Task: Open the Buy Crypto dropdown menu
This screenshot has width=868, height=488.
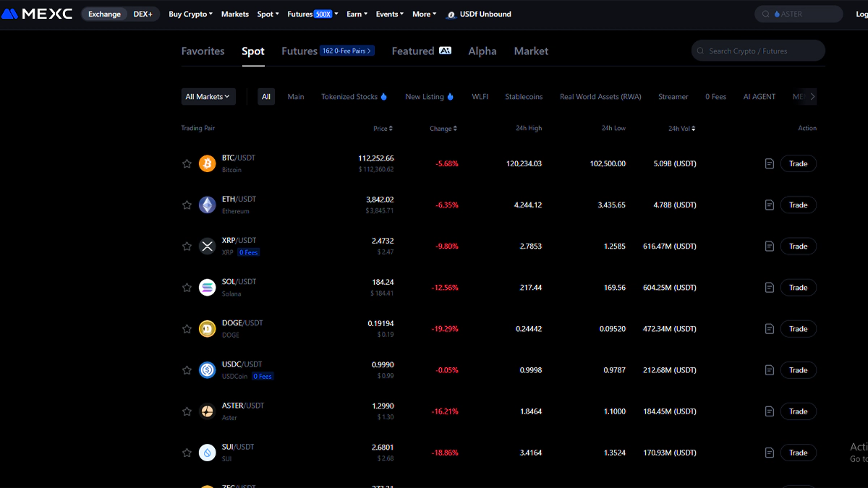Action: (190, 14)
